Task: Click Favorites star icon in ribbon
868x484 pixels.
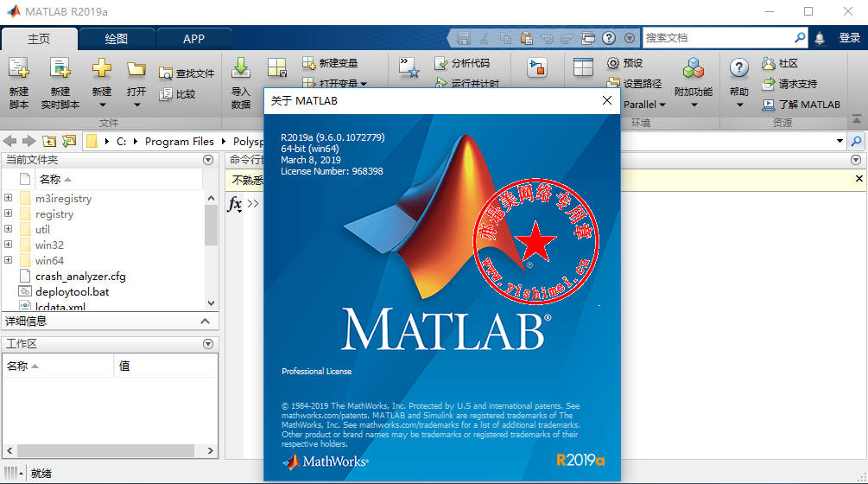Action: (x=409, y=67)
